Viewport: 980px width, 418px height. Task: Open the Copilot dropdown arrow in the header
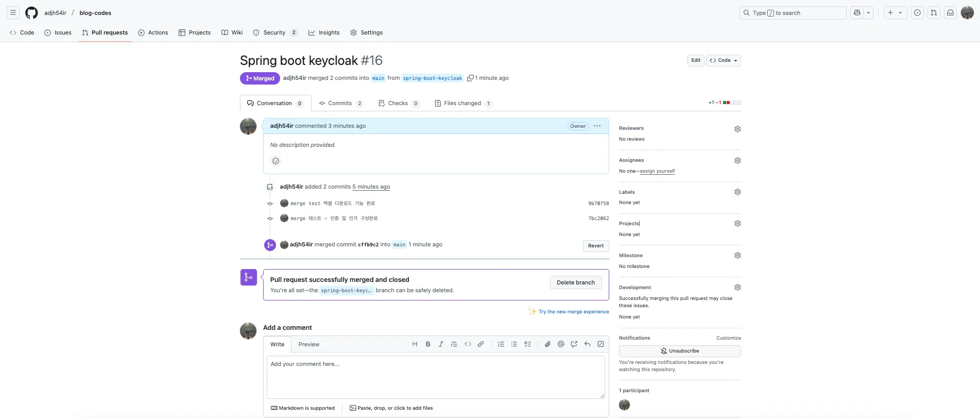click(868, 13)
